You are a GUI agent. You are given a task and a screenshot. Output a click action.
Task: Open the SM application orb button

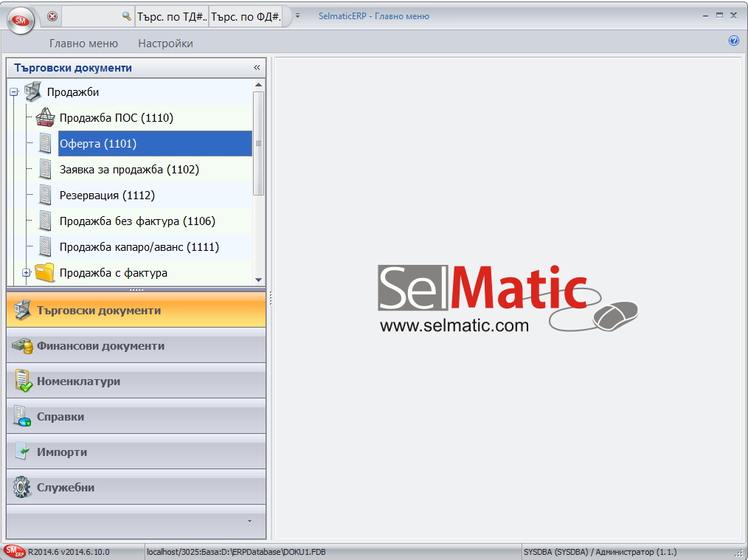tap(21, 21)
